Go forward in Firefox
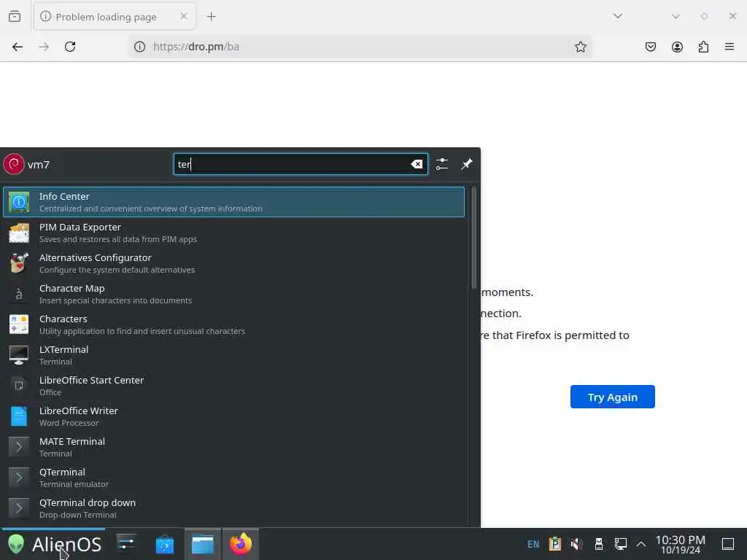This screenshot has height=560, width=747. 44,47
